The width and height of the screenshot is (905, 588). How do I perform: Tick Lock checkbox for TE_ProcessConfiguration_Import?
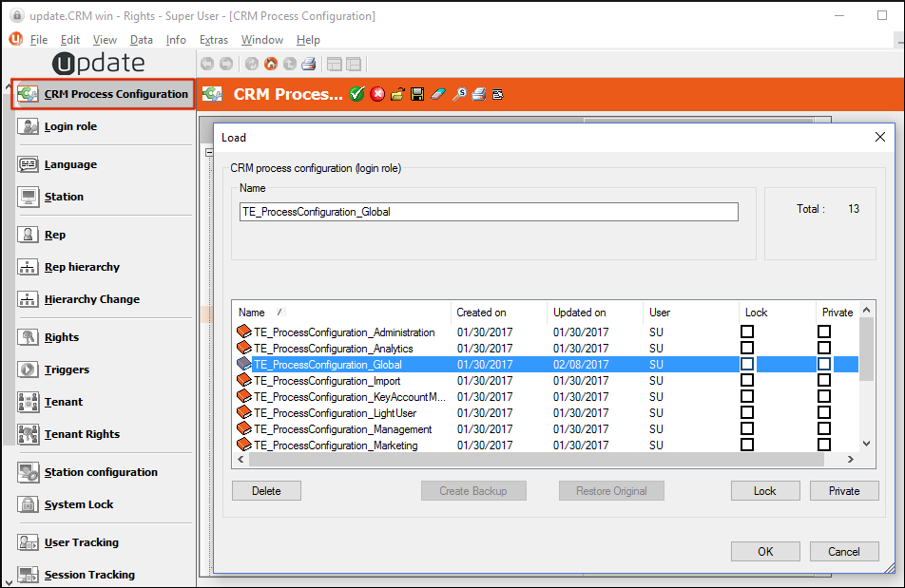click(x=747, y=380)
